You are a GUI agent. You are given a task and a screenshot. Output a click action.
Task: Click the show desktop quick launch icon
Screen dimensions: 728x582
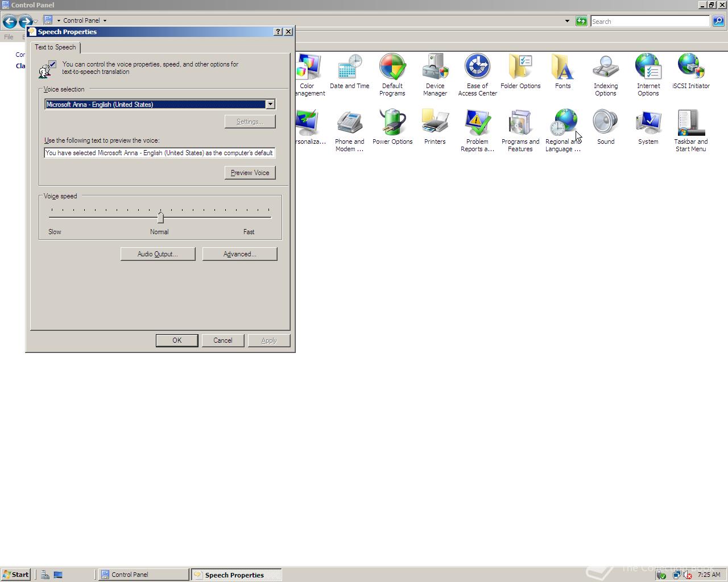click(58, 575)
